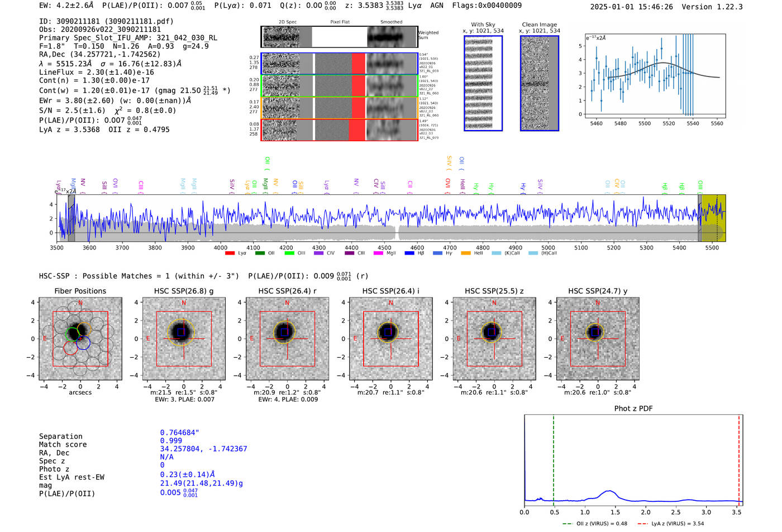The width and height of the screenshot is (782, 532).
Task: Open the HSC SSP(24.7) y cutout
Action: [x=598, y=339]
